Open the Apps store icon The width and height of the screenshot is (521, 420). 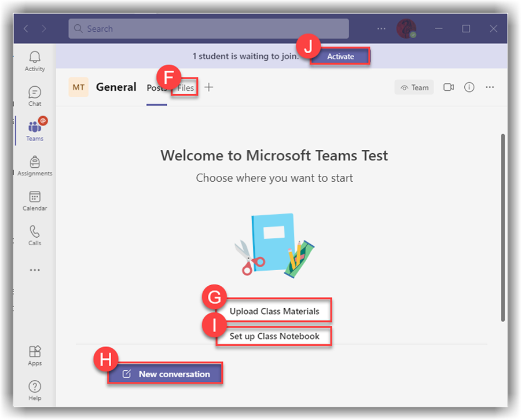click(35, 355)
